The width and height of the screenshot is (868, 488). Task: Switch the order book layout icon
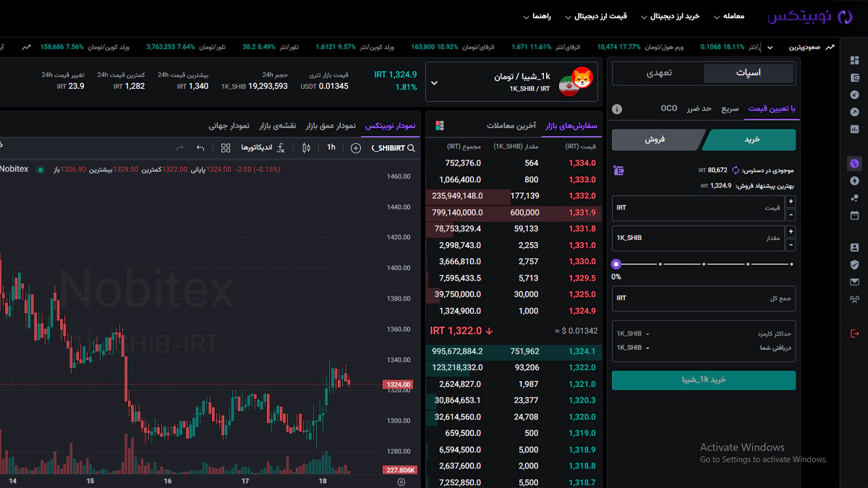tap(440, 126)
